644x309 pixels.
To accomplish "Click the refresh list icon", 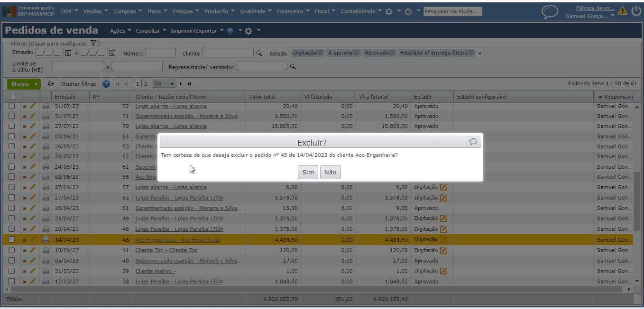I will coord(51,84).
